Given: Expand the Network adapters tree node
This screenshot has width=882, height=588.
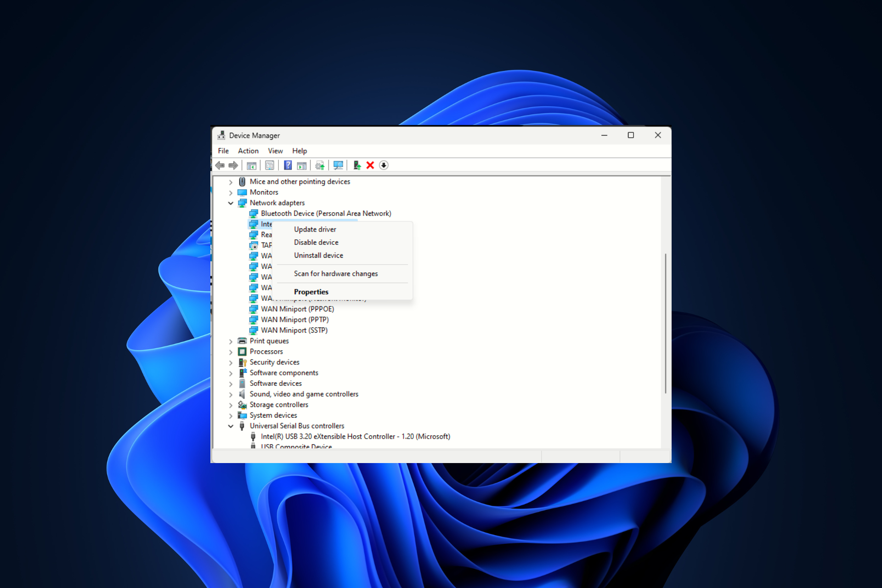Looking at the screenshot, I should [230, 203].
